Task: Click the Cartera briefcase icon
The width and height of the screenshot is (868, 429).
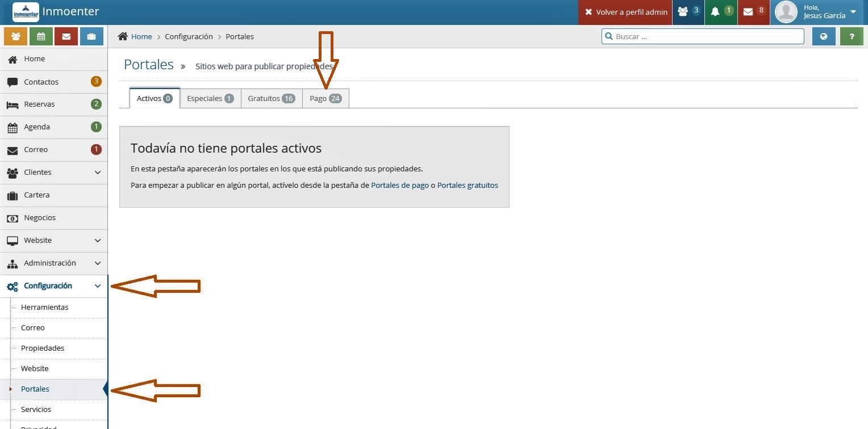Action: pos(12,196)
